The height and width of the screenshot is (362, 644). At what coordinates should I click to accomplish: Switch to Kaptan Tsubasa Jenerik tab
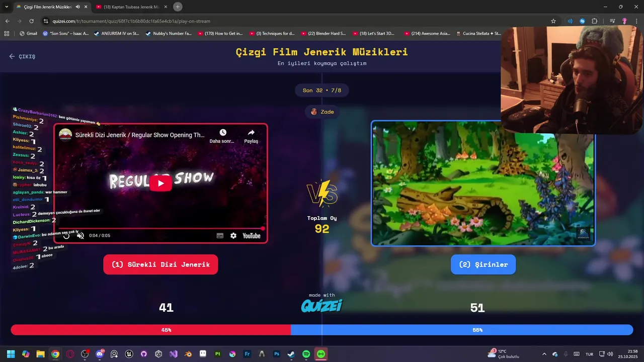(132, 7)
